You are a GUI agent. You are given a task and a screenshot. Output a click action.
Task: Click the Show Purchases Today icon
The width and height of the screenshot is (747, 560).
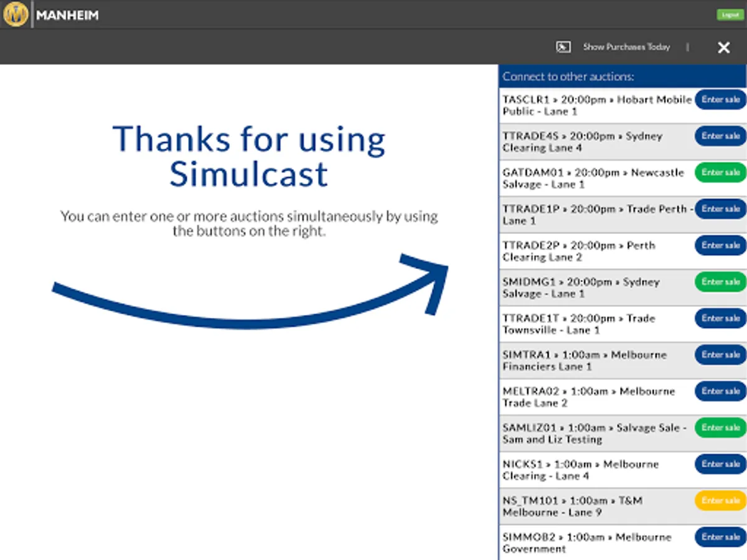coord(563,47)
